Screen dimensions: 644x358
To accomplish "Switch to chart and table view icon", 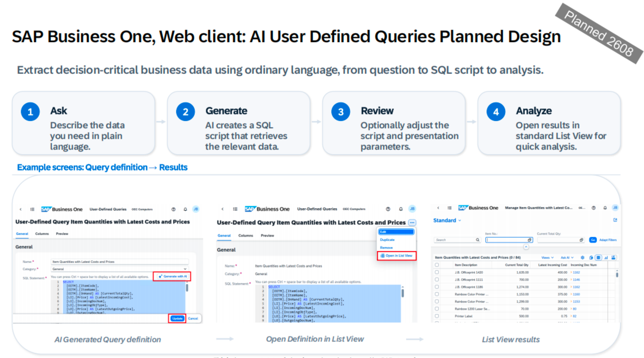I will 613,258.
